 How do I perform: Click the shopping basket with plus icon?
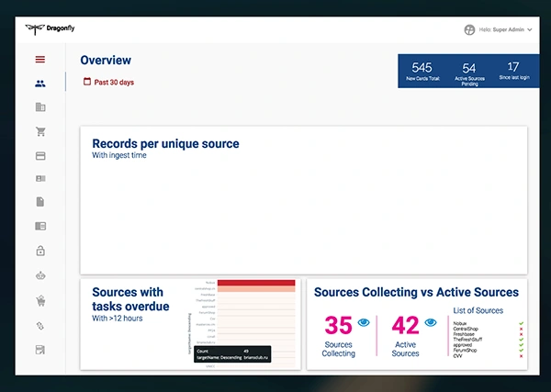tap(40, 301)
